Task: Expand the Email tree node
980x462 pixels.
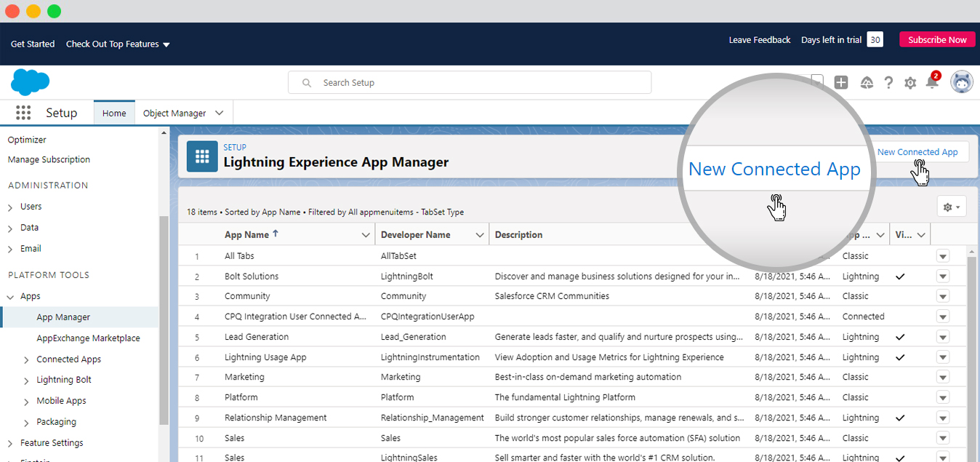Action: (10, 250)
